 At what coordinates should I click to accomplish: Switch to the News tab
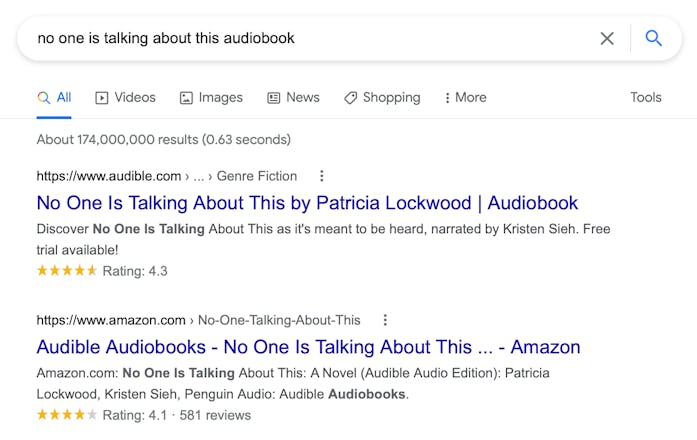coord(302,98)
